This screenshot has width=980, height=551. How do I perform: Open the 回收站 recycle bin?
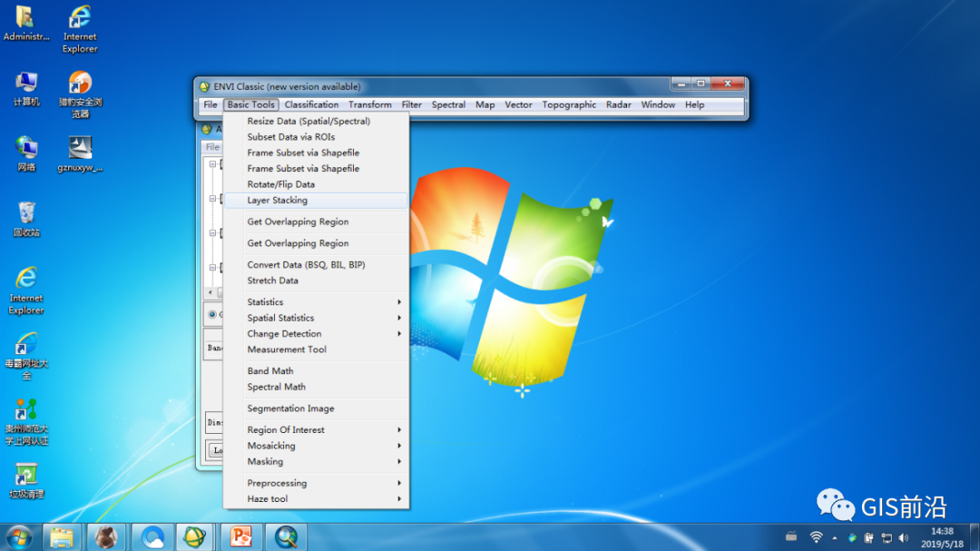pos(25,219)
